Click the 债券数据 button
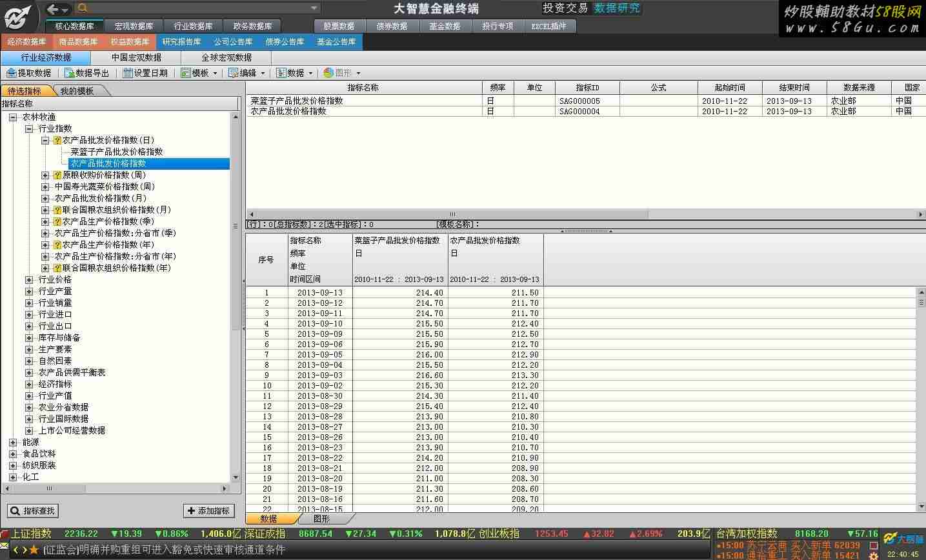Viewport: 926px width, 560px height. point(392,26)
